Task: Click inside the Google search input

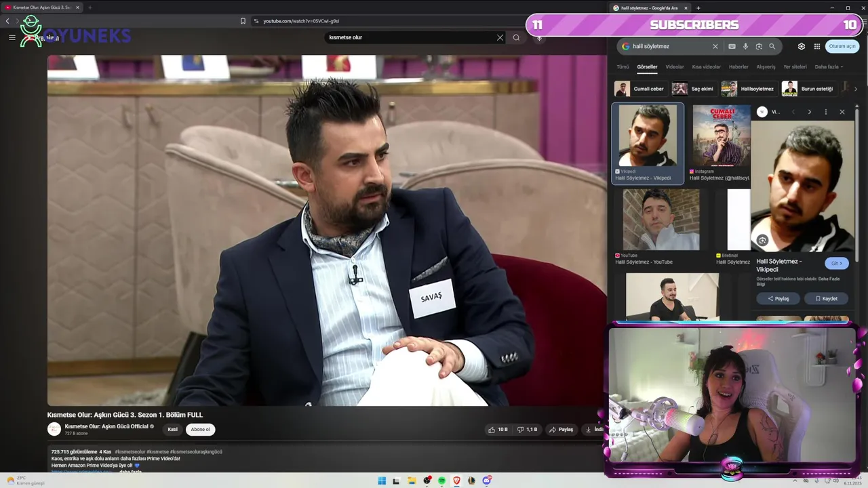Action: point(668,46)
